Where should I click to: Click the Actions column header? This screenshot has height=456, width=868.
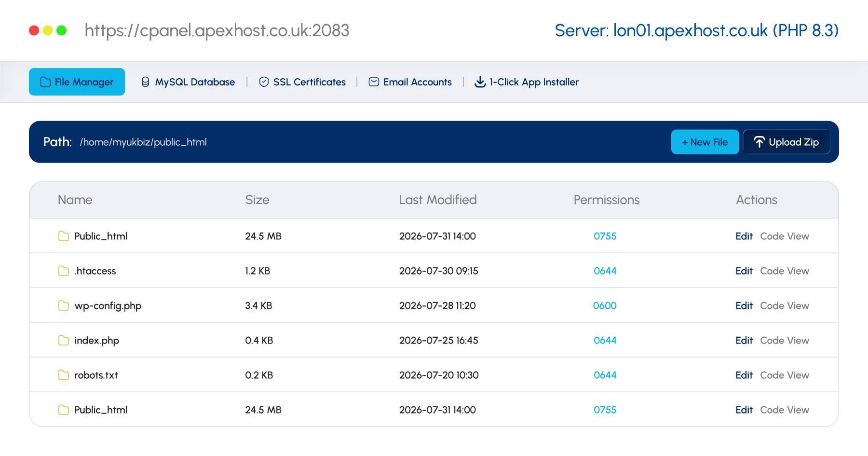click(x=757, y=200)
